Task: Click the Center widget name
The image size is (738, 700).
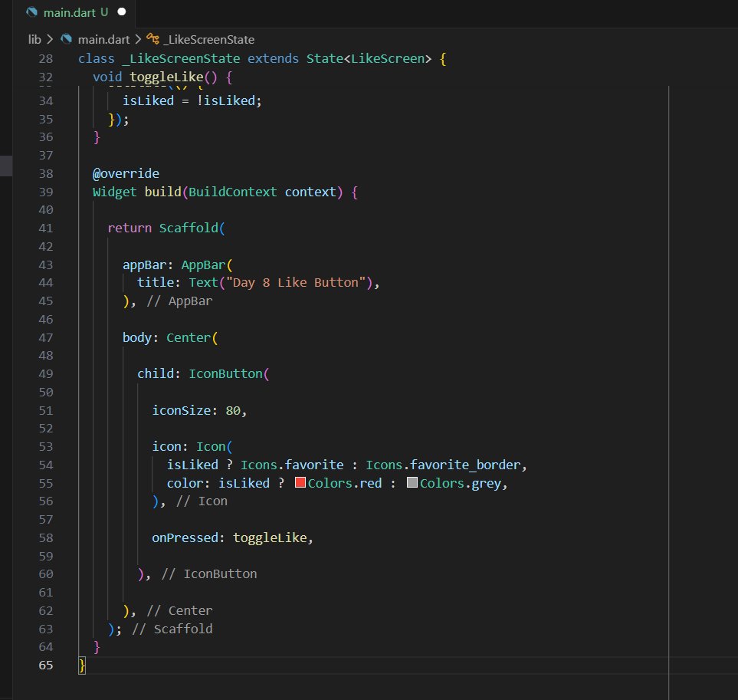Action: [x=189, y=338]
